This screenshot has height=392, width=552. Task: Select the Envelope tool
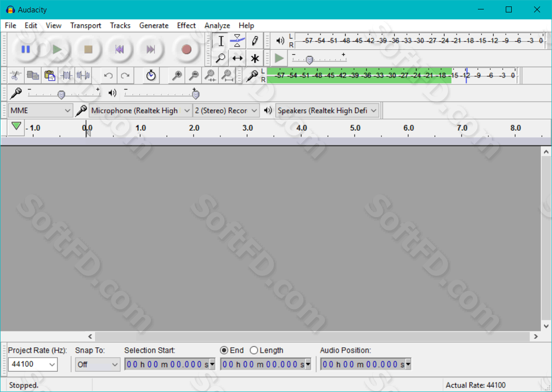[x=237, y=41]
